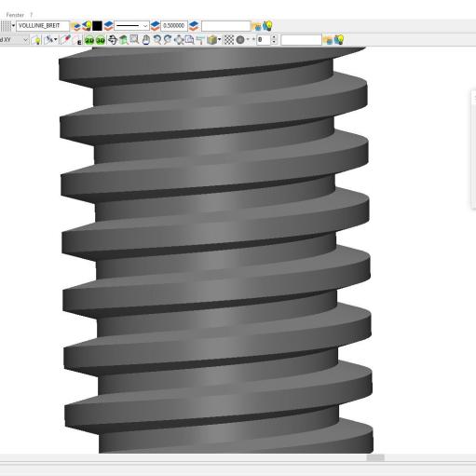Decrease the value with the down stepper arrow
This screenshot has width=476, height=476.
tap(274, 42)
